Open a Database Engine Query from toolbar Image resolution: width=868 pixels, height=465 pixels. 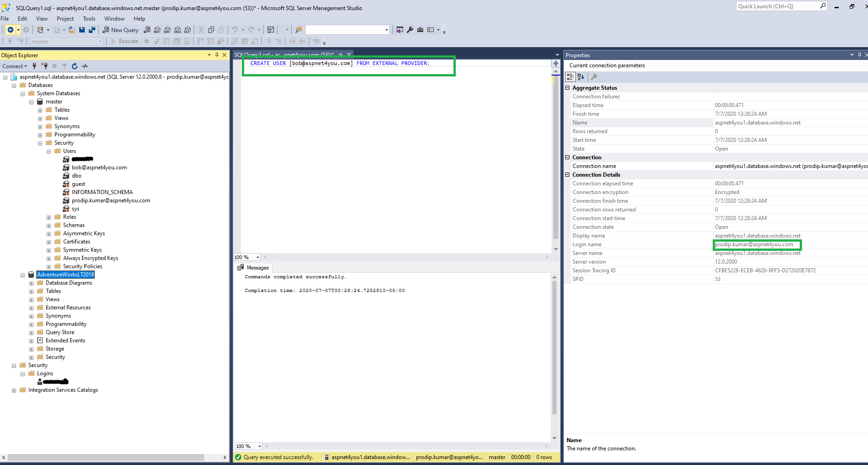pos(147,30)
